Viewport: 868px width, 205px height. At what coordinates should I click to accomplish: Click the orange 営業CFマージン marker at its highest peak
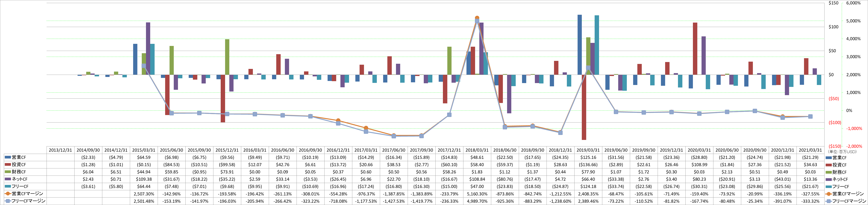(477, 18)
